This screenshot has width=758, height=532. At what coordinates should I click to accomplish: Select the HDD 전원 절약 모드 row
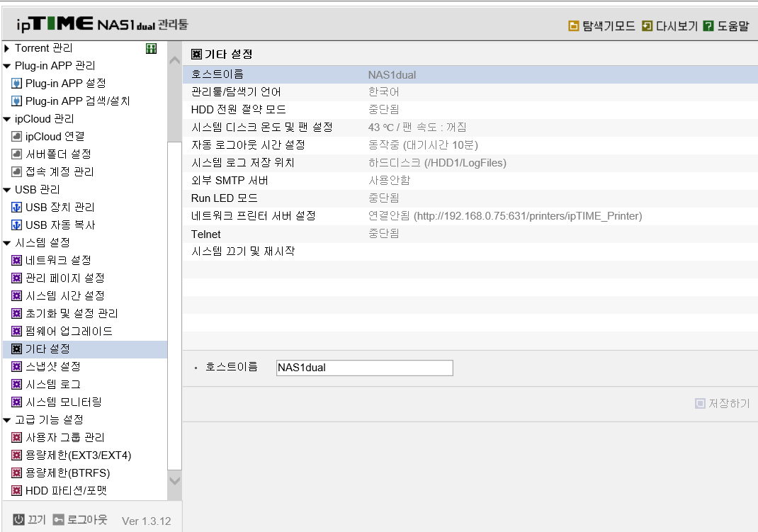[x=470, y=110]
